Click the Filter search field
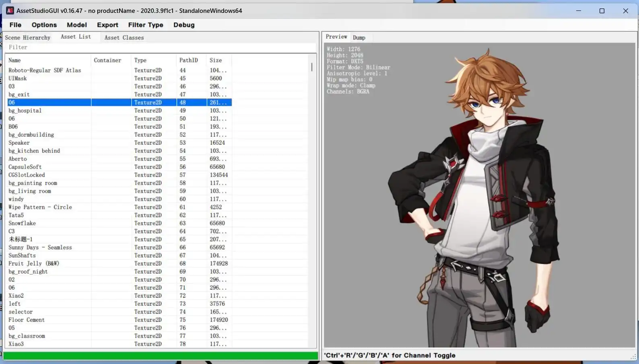 [161, 47]
